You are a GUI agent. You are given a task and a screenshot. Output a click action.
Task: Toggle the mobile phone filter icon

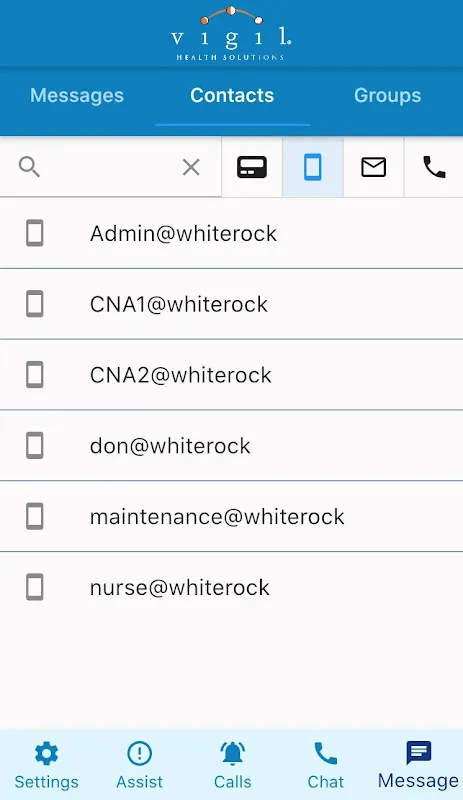[313, 167]
